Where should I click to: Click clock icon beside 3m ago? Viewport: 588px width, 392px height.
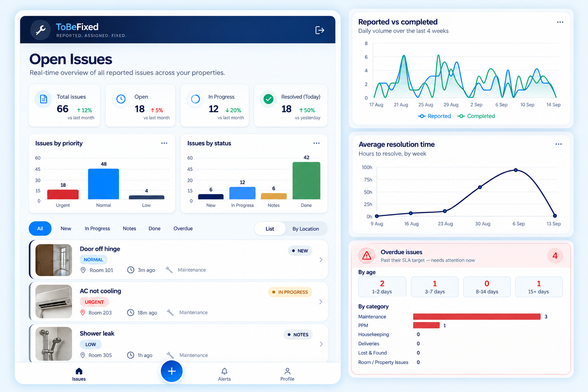pos(131,270)
